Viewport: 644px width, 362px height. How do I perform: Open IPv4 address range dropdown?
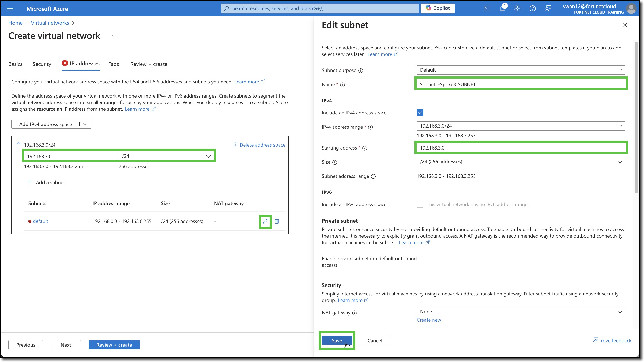(521, 126)
